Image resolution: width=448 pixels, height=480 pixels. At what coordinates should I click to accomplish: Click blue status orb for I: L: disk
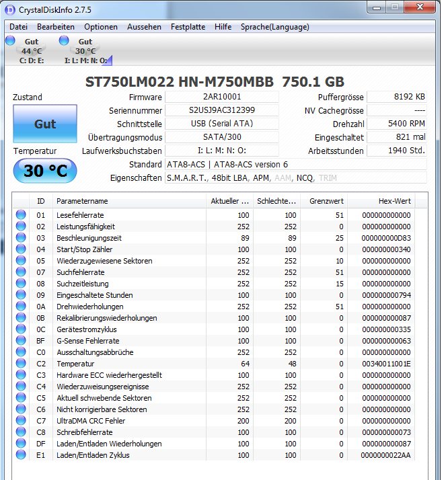(x=64, y=40)
